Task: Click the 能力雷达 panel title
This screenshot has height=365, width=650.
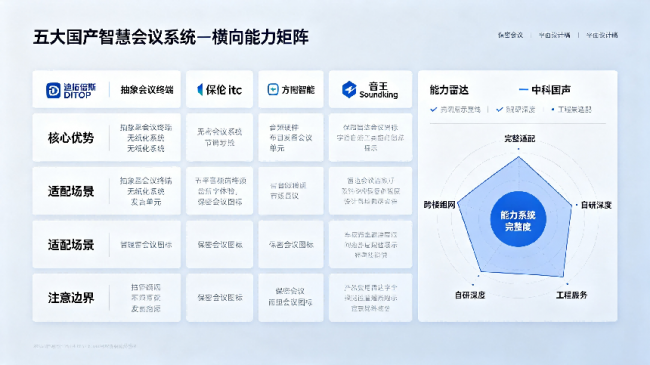Action: click(449, 90)
